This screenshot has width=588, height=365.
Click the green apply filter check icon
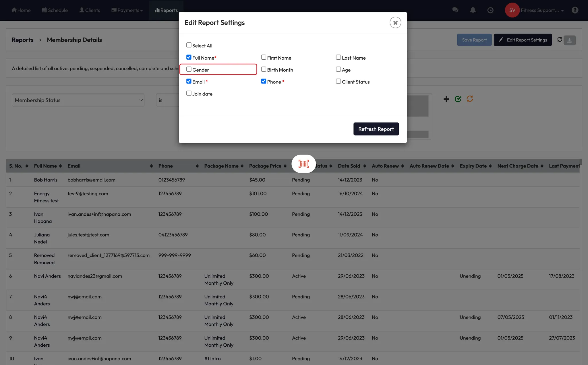click(x=458, y=99)
